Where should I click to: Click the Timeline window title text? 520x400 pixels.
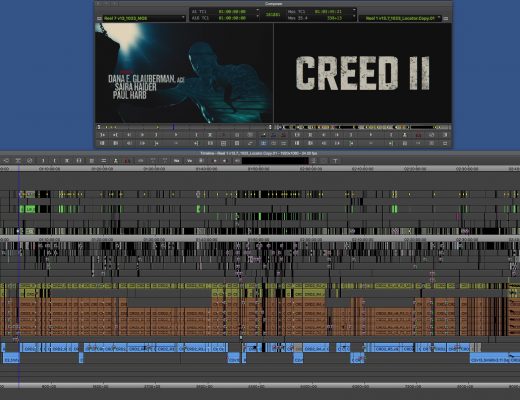[259, 153]
